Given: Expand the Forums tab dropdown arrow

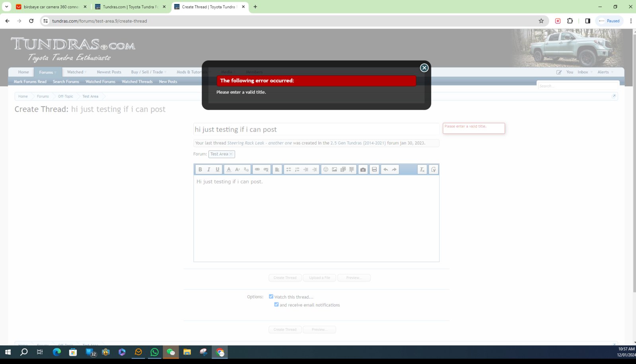Looking at the screenshot, I should [55, 73].
